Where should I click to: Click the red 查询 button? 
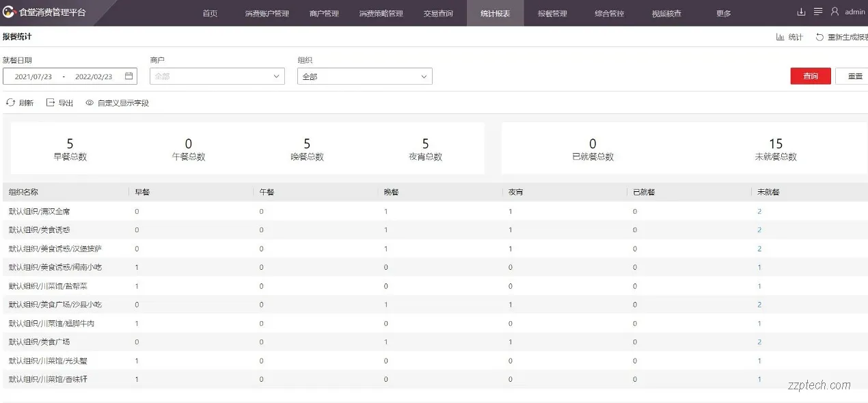[x=810, y=76]
